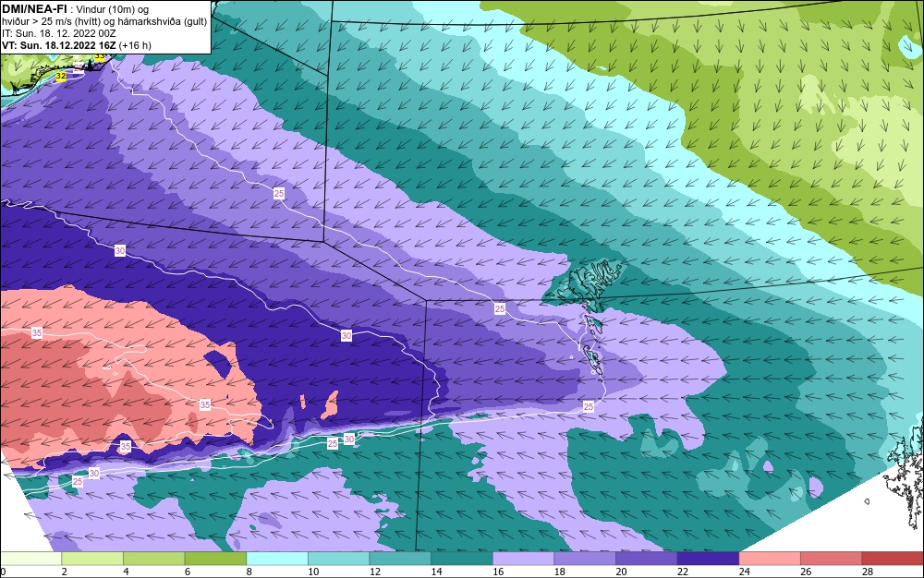Click the 8–10 m/s light cyan legend swatch

click(x=277, y=559)
